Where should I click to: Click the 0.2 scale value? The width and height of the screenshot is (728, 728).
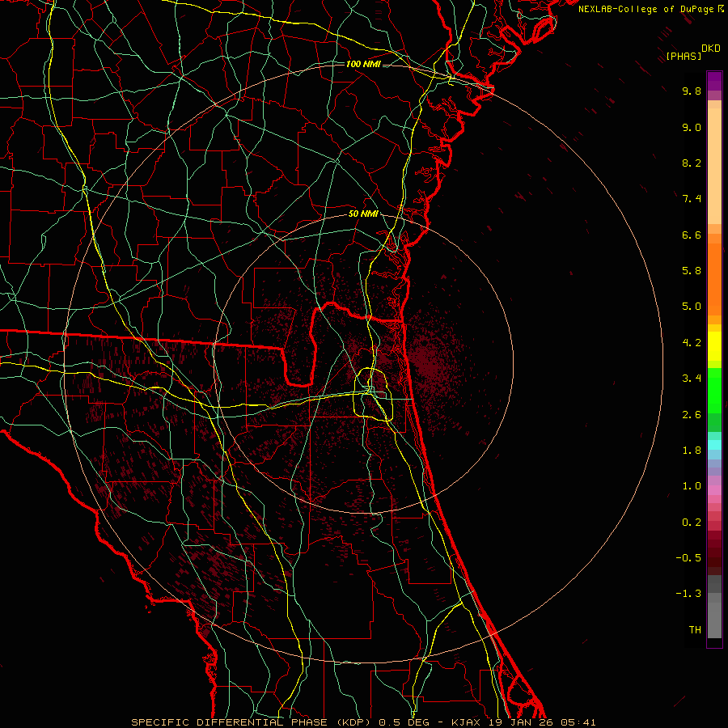(692, 523)
